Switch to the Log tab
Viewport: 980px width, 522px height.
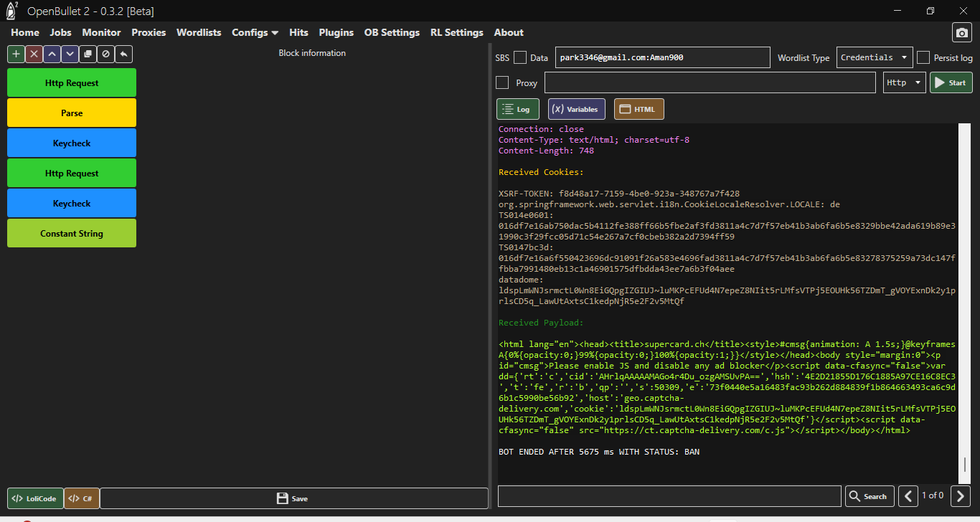coord(517,109)
